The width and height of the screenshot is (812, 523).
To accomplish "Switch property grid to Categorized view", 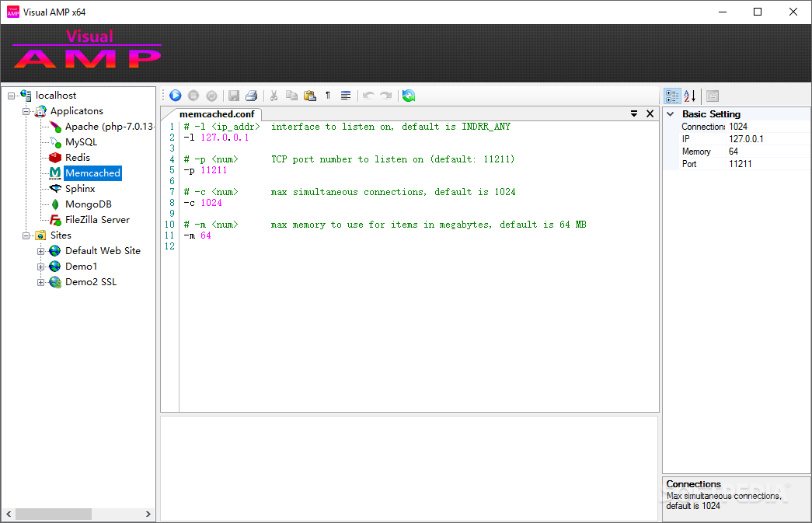I will [x=672, y=96].
